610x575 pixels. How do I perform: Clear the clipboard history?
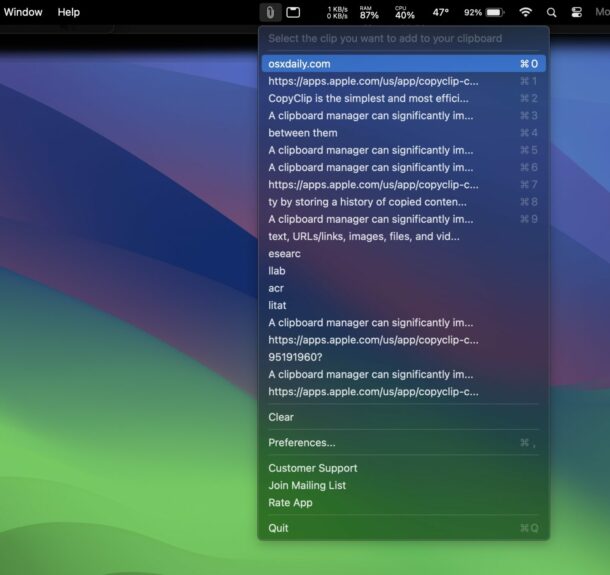click(x=281, y=417)
